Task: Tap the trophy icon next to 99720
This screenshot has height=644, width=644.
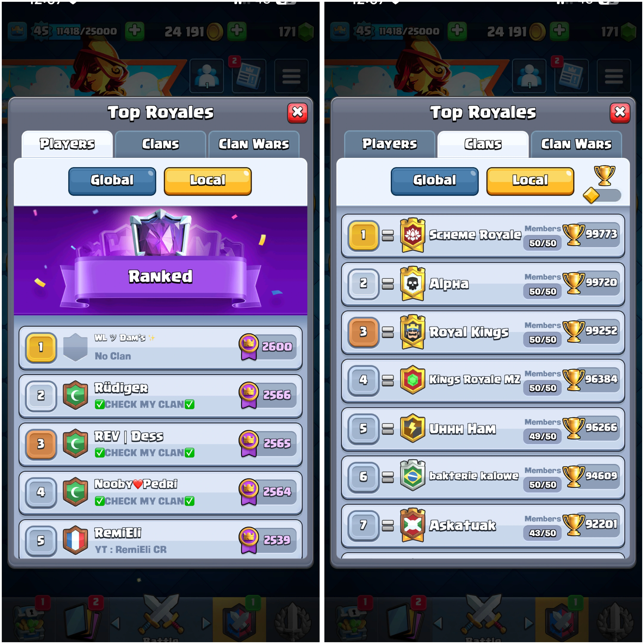Action: (574, 283)
